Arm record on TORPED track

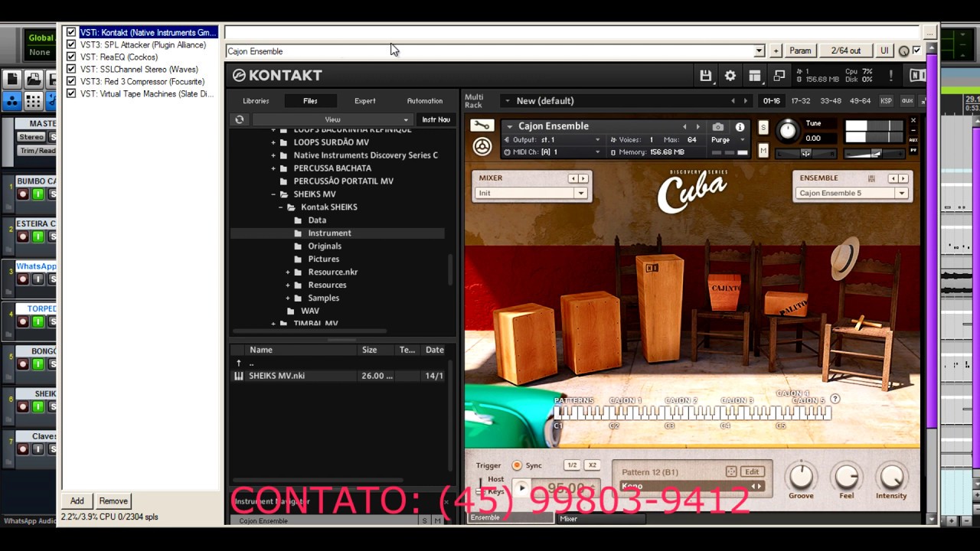23,321
